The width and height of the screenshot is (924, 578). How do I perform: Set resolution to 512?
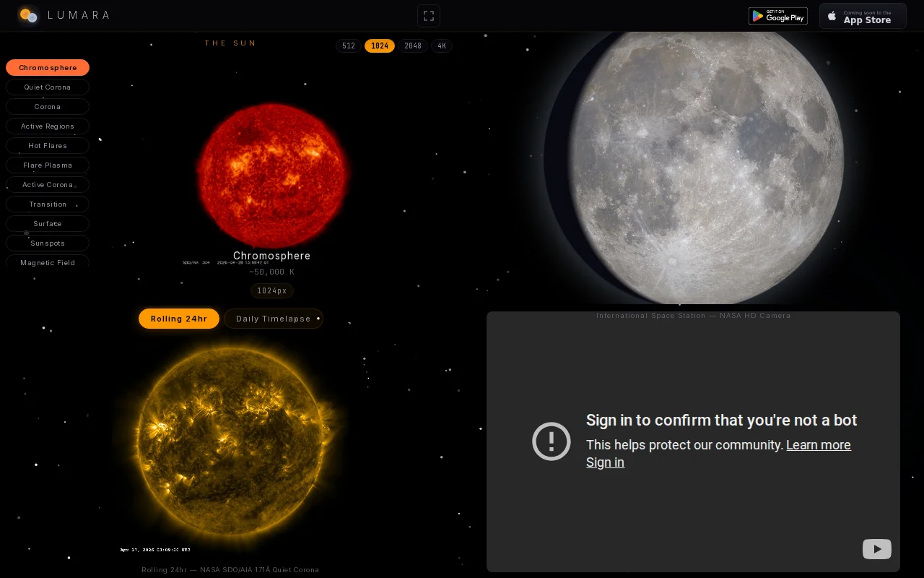349,46
